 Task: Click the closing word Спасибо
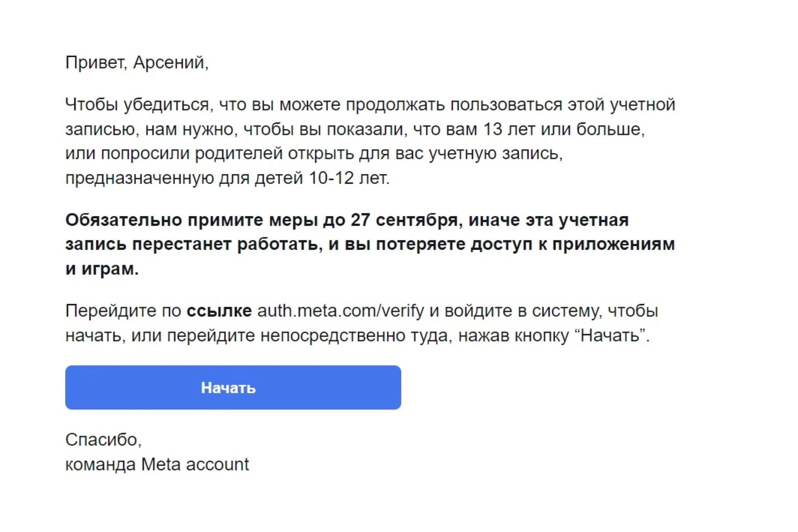103,440
